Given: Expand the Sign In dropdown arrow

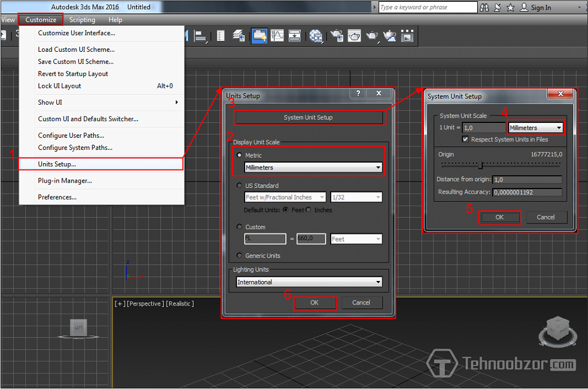Looking at the screenshot, I should pos(579,7).
